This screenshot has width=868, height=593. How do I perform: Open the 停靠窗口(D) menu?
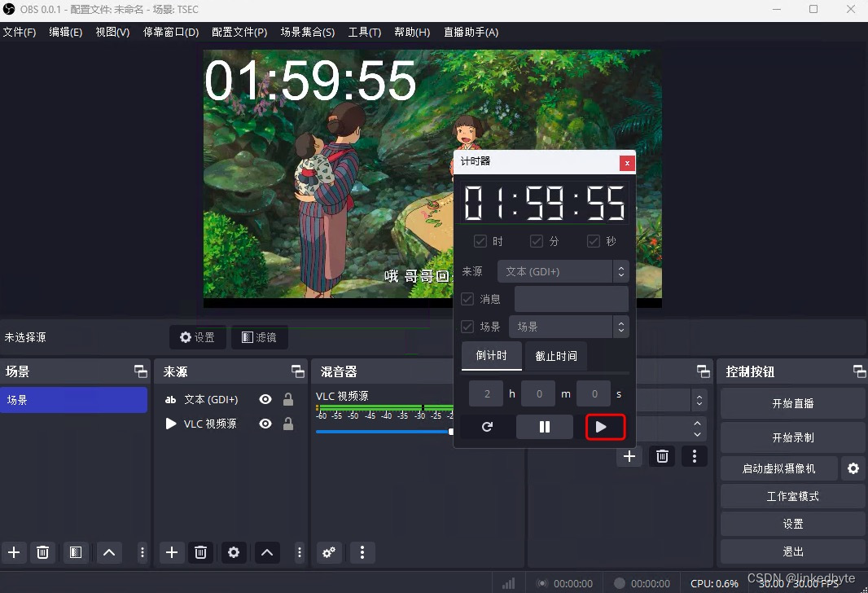pyautogui.click(x=171, y=32)
